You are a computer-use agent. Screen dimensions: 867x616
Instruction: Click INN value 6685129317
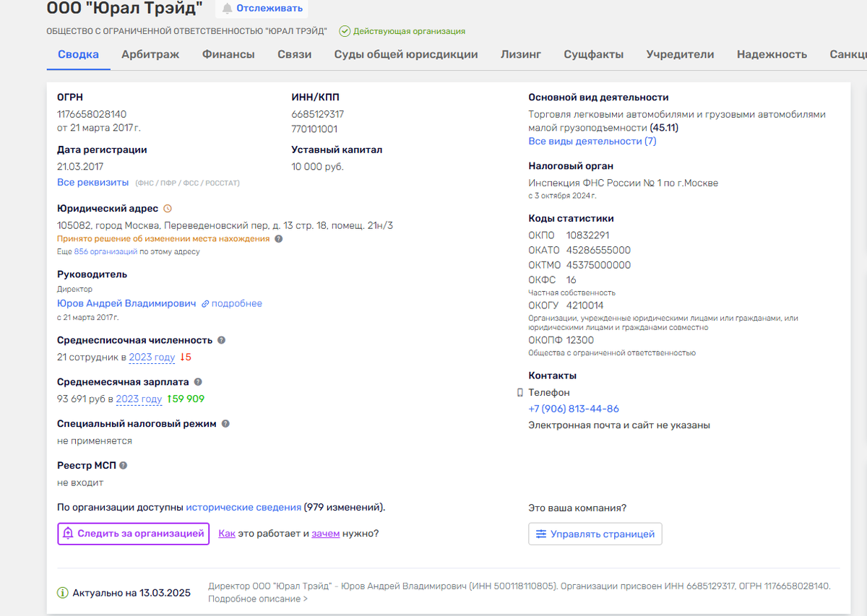click(318, 114)
